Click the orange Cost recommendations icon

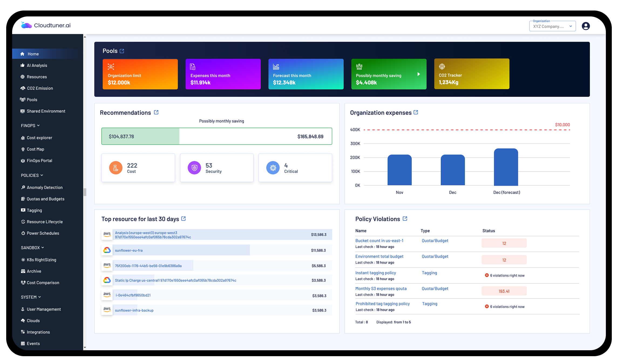[x=116, y=168]
